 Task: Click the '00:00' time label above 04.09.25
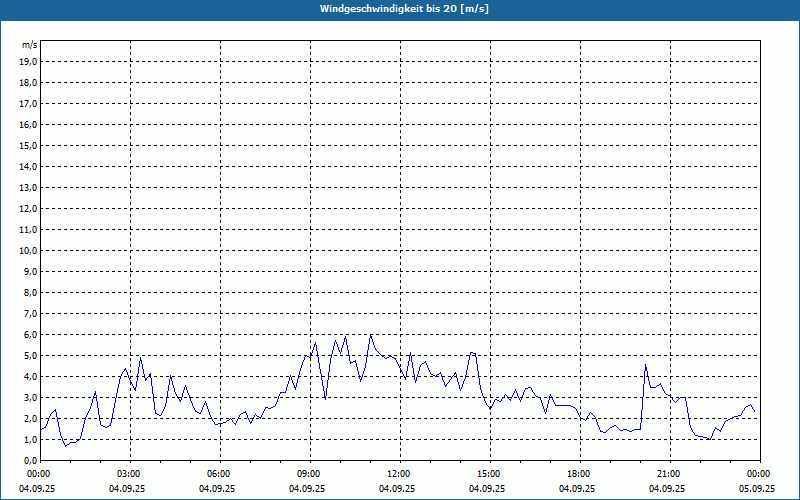pyautogui.click(x=37, y=474)
